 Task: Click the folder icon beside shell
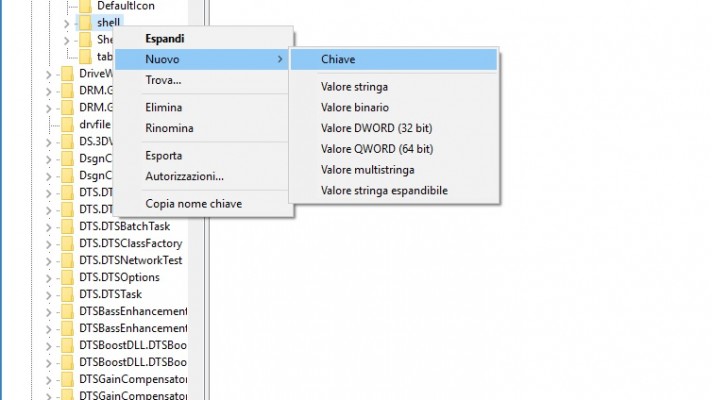[x=85, y=23]
